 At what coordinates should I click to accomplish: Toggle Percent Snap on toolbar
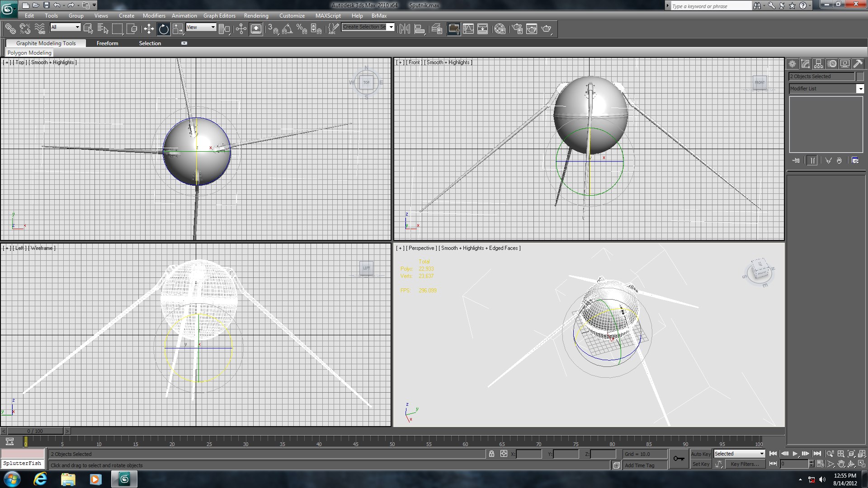[302, 29]
